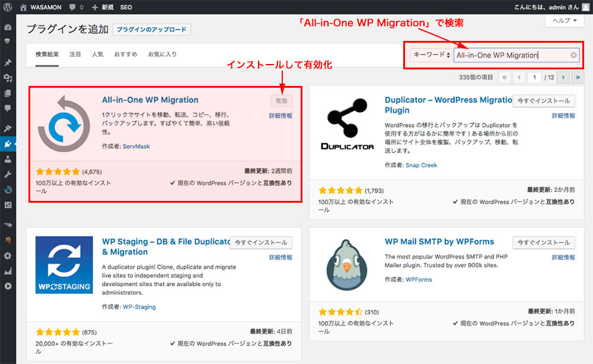Install the WP Mail SMTP plugin now

coord(543,242)
